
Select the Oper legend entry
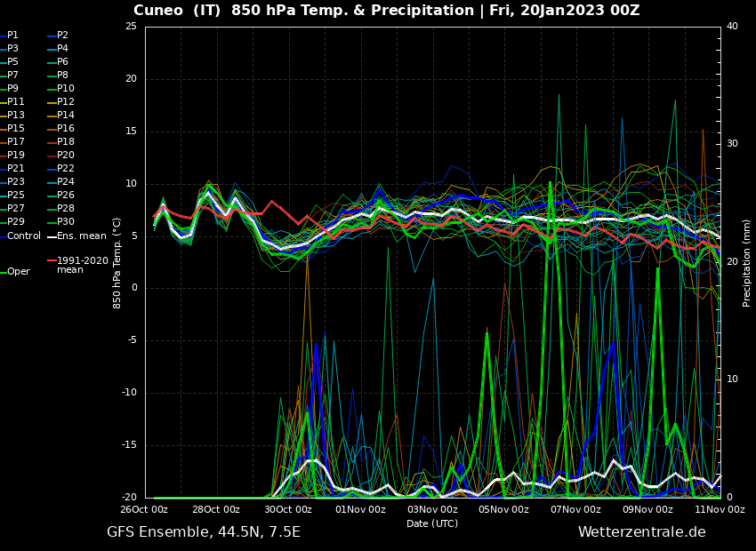(19, 272)
